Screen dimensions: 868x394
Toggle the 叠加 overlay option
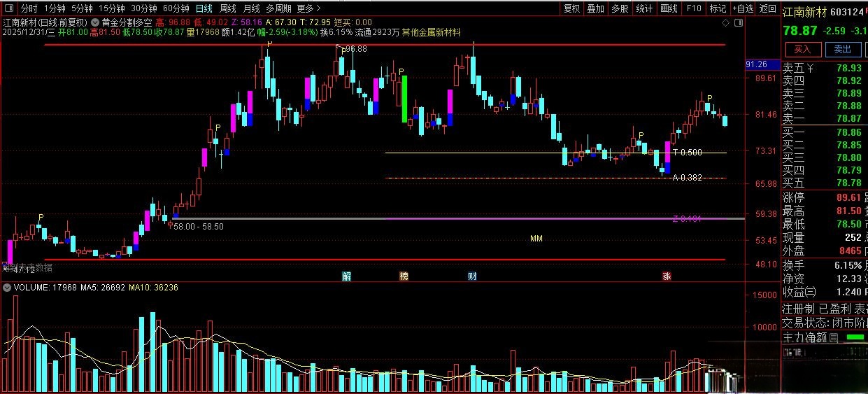[x=595, y=9]
